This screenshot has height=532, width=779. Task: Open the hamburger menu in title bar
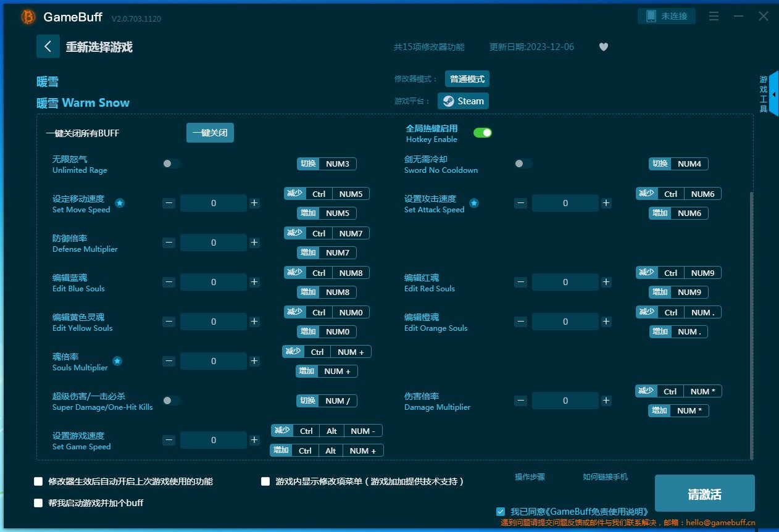coord(714,16)
